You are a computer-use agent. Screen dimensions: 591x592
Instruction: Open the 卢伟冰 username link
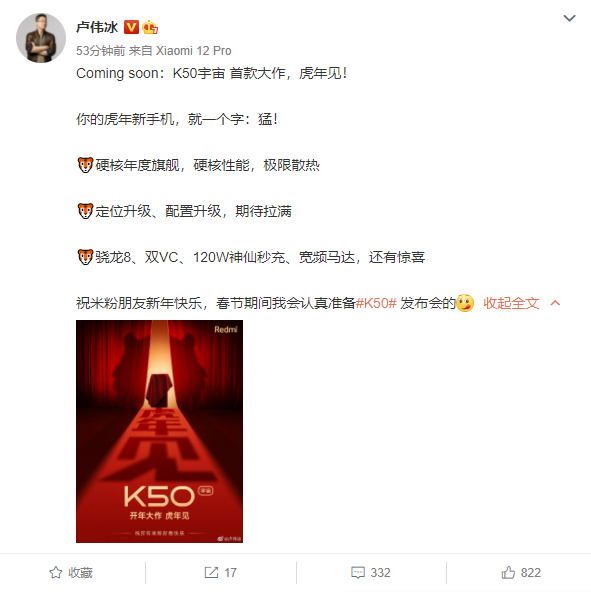click(x=97, y=27)
